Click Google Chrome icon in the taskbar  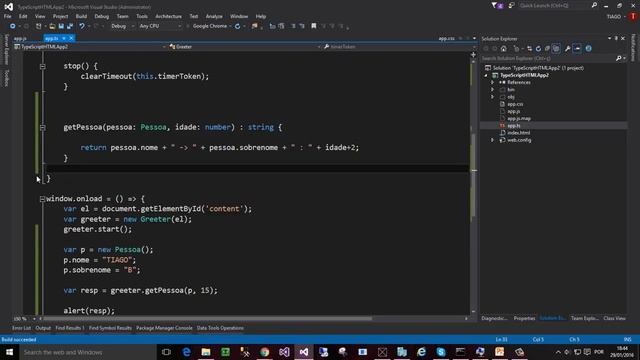coord(265,352)
